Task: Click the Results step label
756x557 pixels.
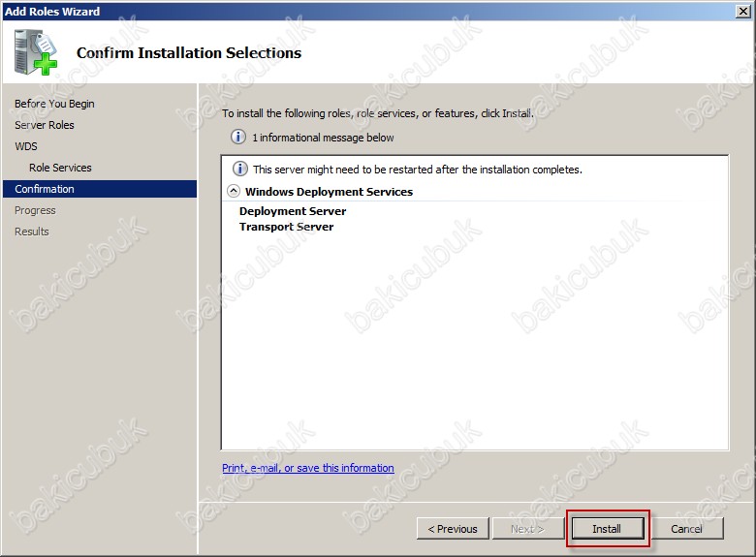Action: [x=32, y=232]
